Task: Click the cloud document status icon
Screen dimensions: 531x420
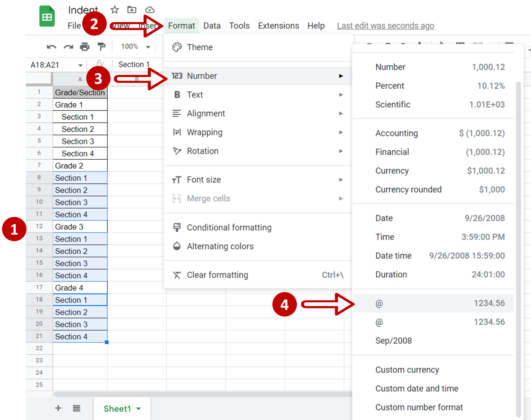Action: pos(150,10)
